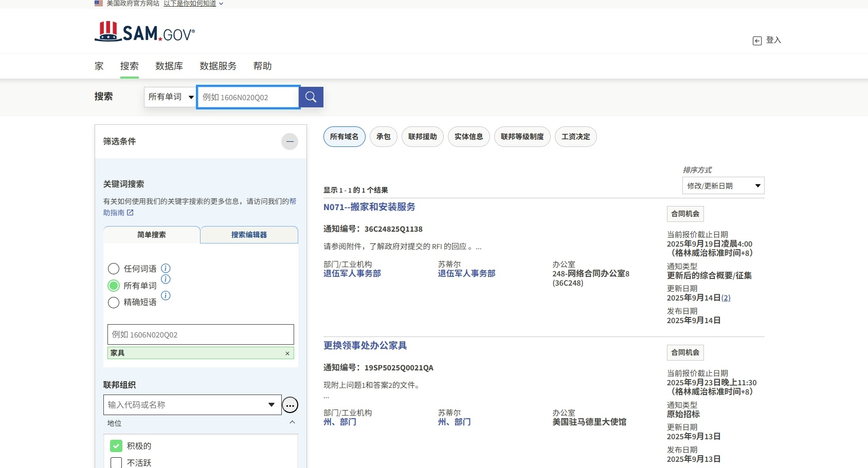Open the 更换领事处办公家具 result
This screenshot has width=868, height=468.
coord(365,346)
